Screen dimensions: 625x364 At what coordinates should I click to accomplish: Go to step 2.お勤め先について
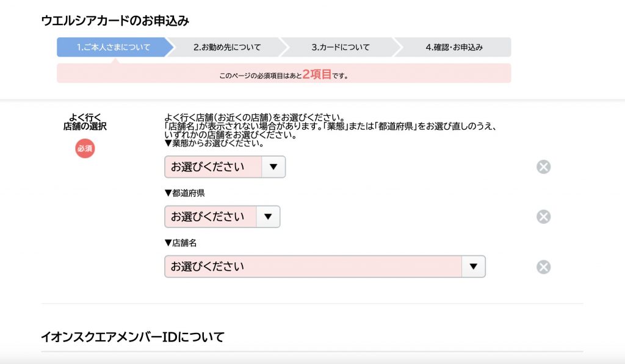[227, 47]
